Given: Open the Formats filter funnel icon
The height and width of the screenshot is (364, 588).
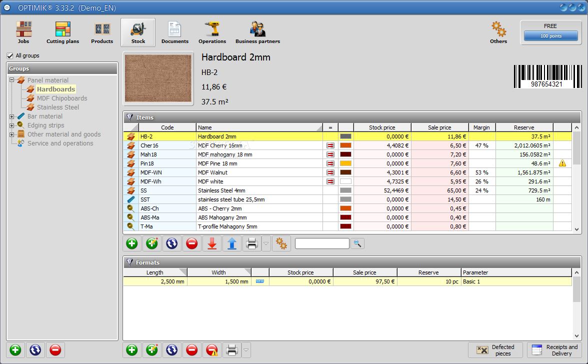Looking at the screenshot, I should point(130,262).
